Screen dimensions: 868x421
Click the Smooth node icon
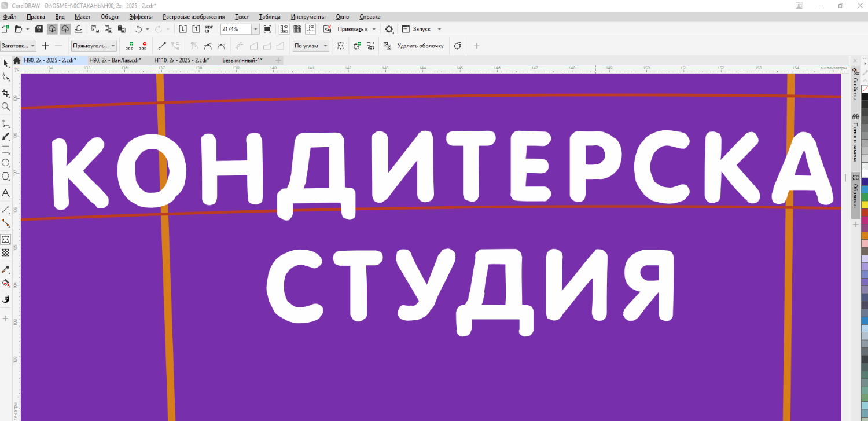(208, 46)
